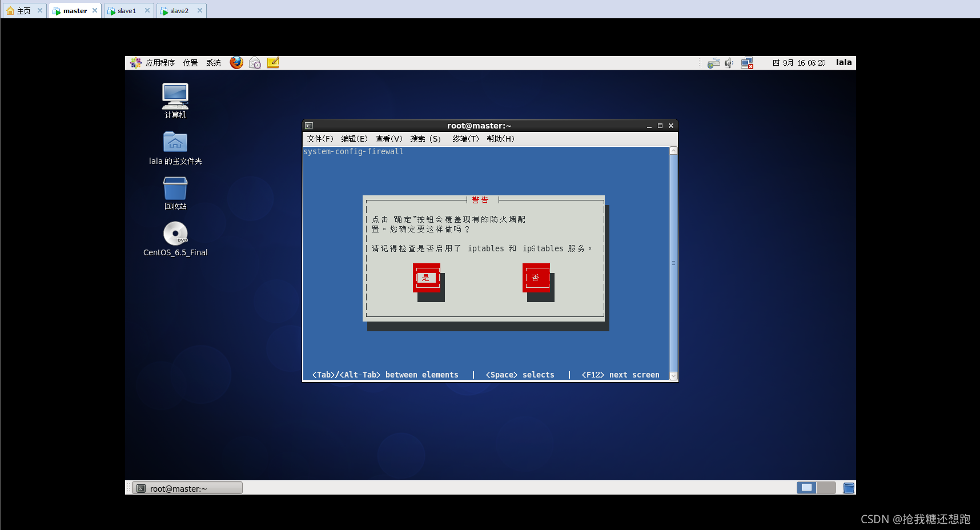Open the terminal 文件(F) menu
The width and height of the screenshot is (980, 530).
[320, 139]
